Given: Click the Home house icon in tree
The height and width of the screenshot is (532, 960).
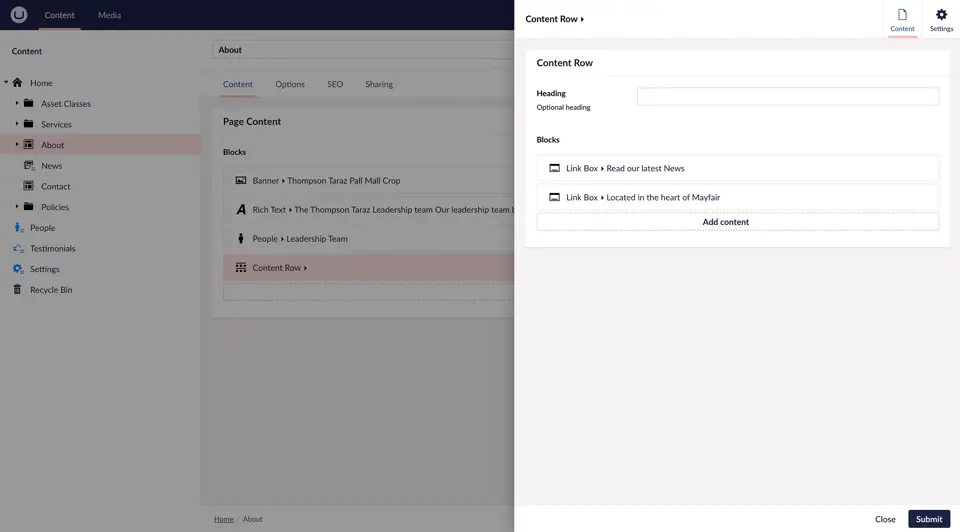Looking at the screenshot, I should tap(17, 83).
